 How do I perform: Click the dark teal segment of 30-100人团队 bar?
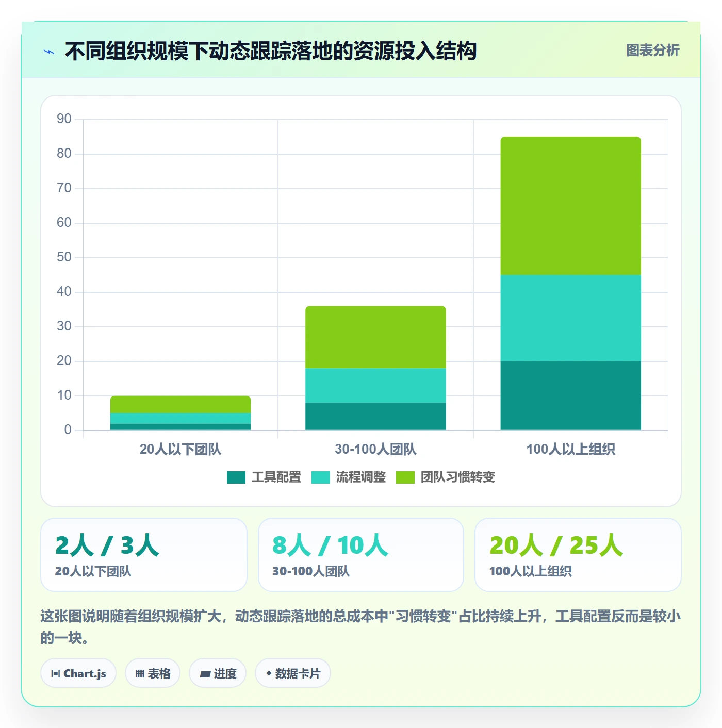point(375,416)
